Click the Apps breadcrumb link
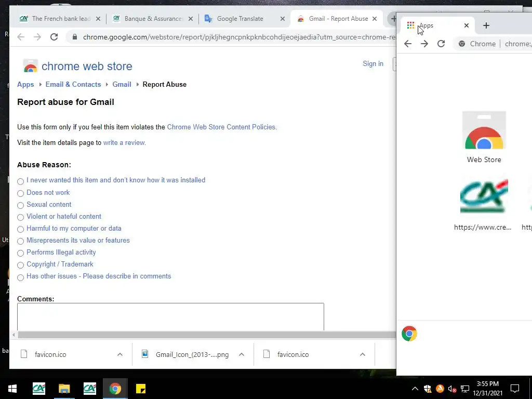The height and width of the screenshot is (399, 532). click(25, 85)
